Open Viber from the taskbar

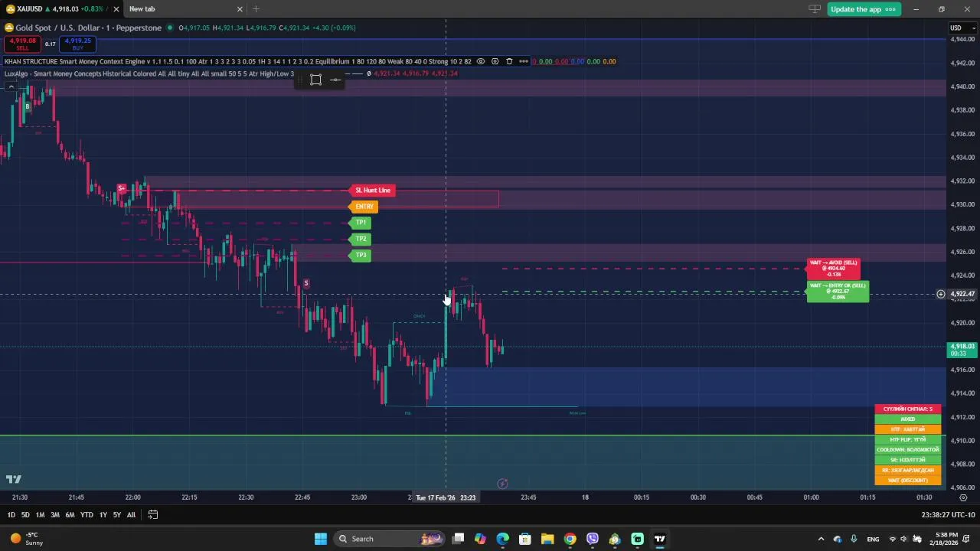pyautogui.click(x=593, y=539)
